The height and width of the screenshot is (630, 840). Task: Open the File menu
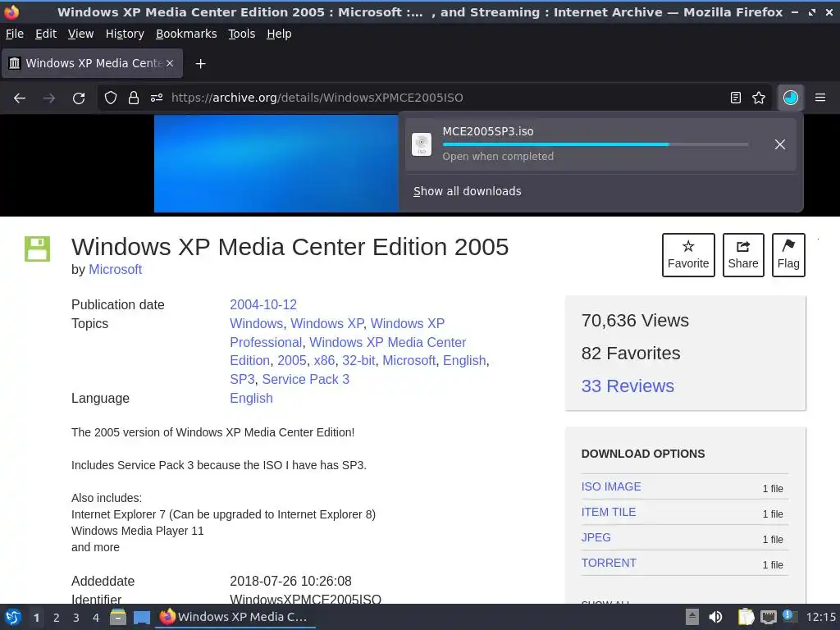pos(15,34)
